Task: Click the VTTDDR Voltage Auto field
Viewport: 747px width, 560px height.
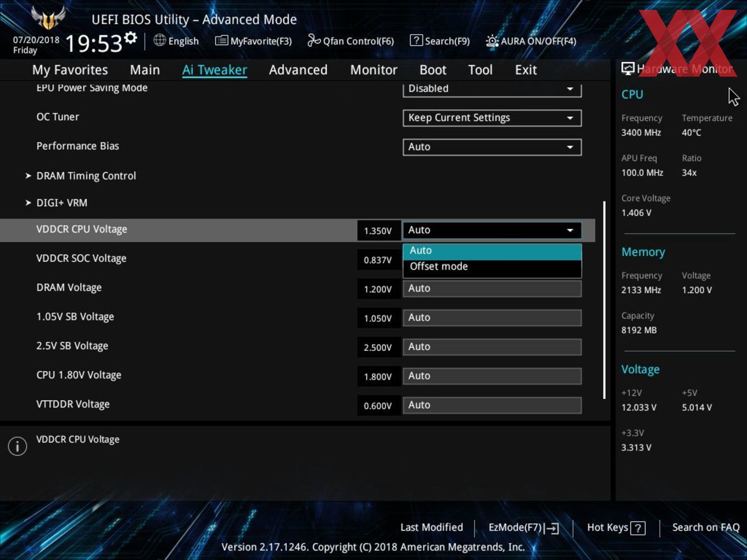Action: [492, 405]
